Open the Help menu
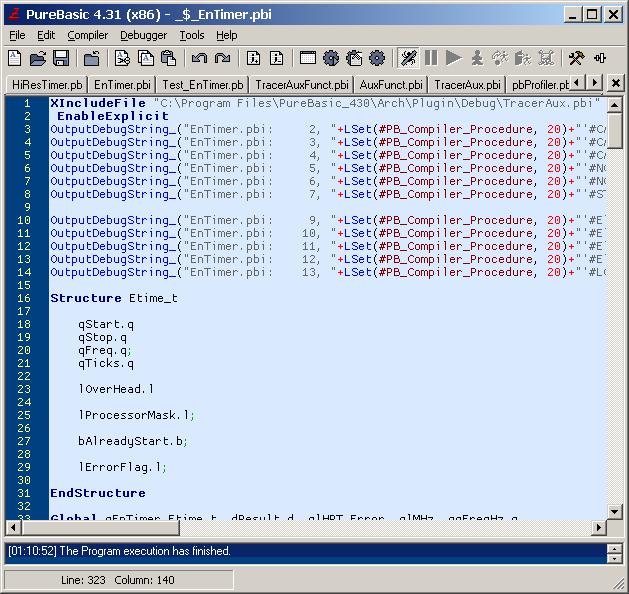This screenshot has height=594, width=629. [x=227, y=35]
